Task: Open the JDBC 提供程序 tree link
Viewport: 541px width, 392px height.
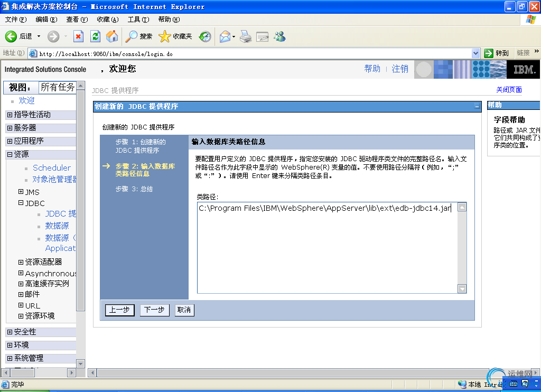Action: click(x=60, y=213)
